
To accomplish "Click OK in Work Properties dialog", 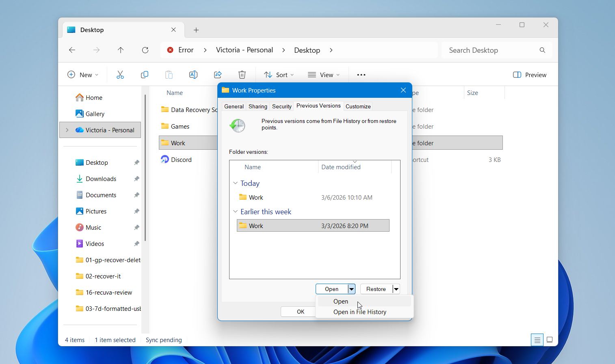I will 300,312.
